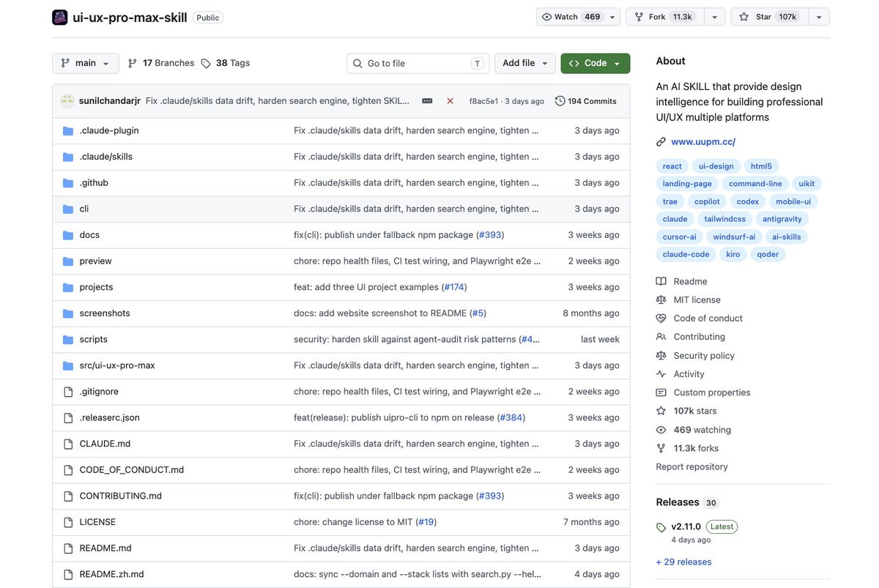The image size is (879, 588).
Task: Open the green Code dropdown
Action: (x=596, y=63)
